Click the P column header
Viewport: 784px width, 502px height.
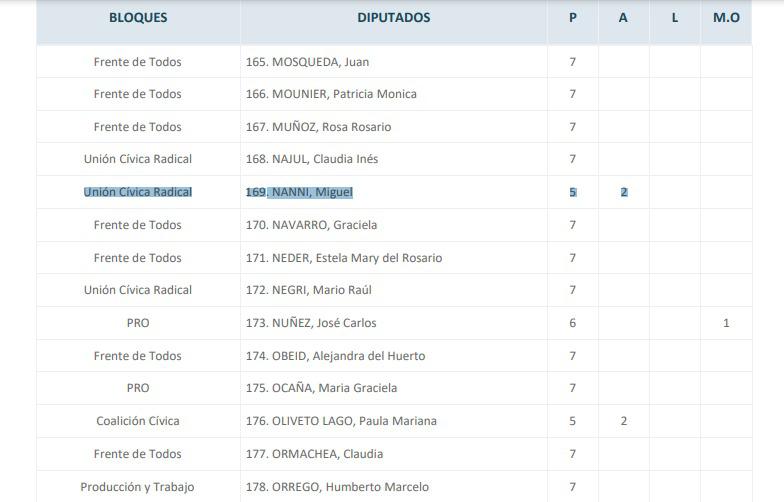573,17
